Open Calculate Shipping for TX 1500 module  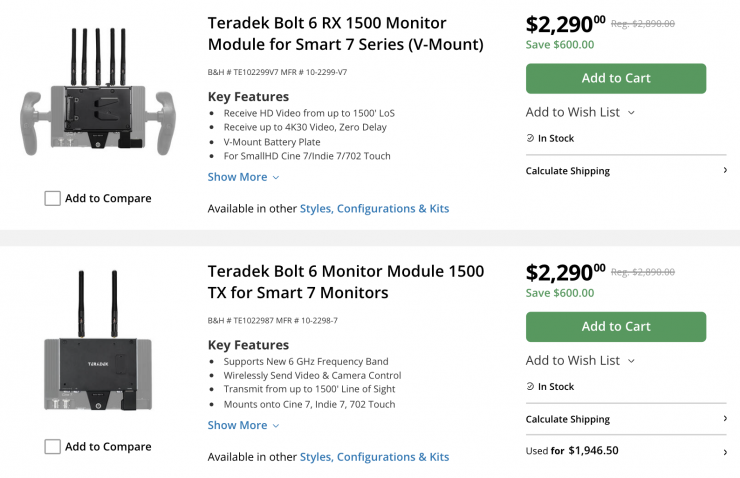(568, 419)
